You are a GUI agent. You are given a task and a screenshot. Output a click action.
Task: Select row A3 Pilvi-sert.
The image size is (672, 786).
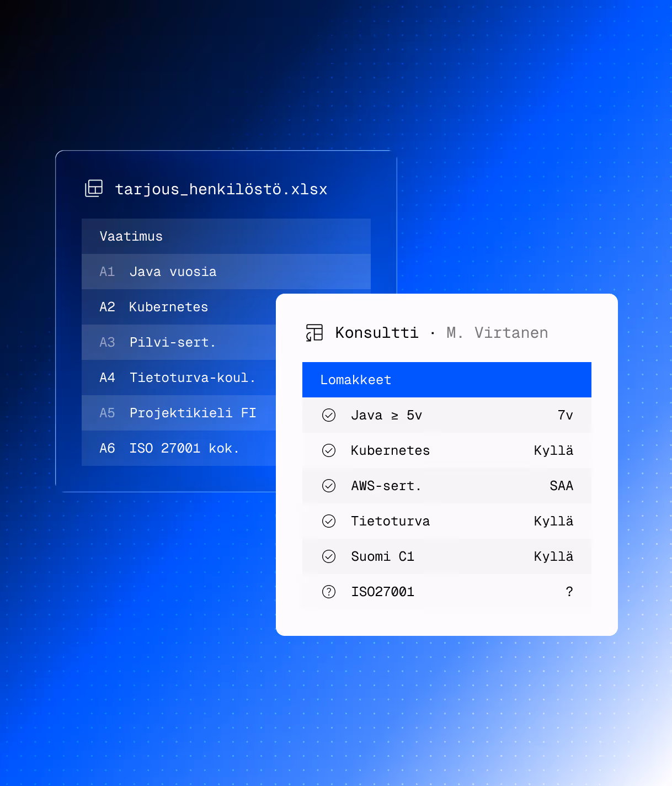coord(179,342)
